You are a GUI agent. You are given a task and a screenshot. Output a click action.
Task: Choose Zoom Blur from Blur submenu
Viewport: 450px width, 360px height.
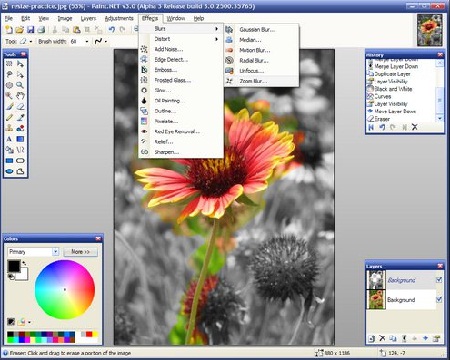click(261, 81)
